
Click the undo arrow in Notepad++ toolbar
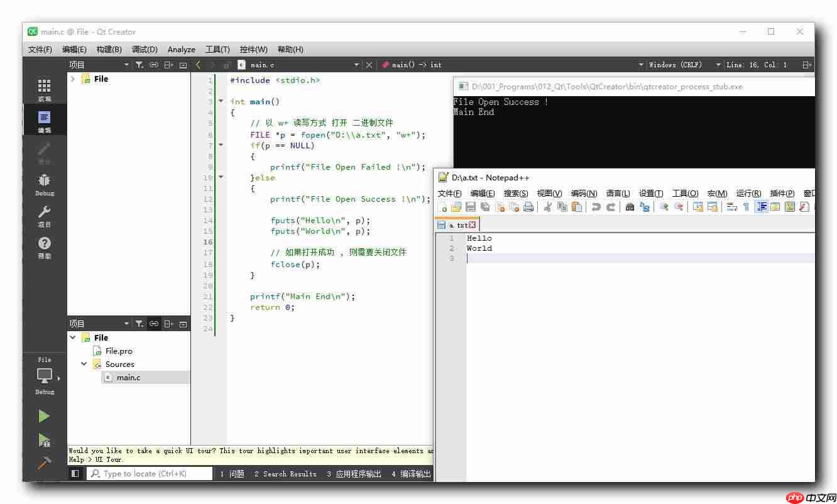point(596,207)
